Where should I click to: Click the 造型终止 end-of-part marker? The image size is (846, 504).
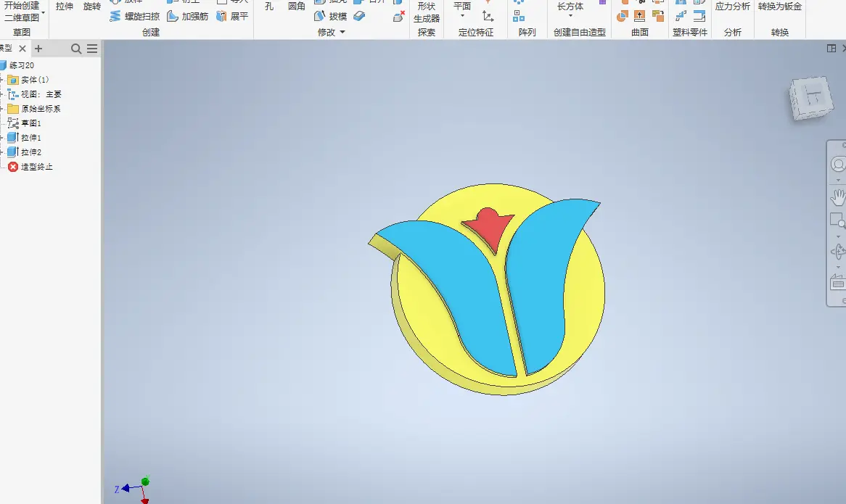(x=36, y=167)
